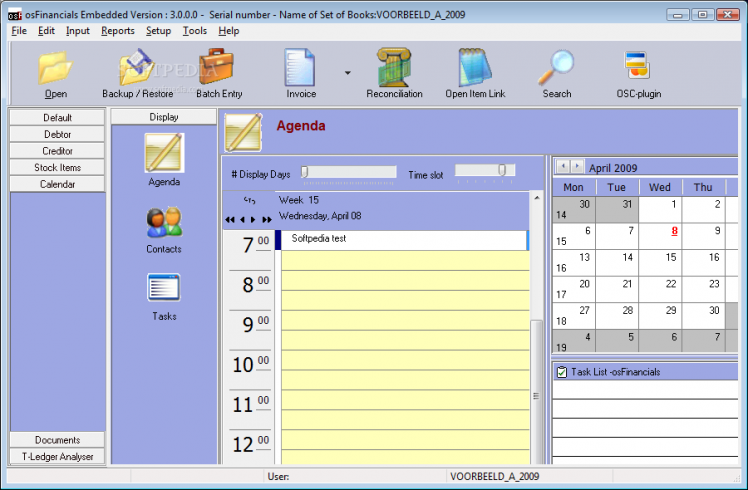Image resolution: width=748 pixels, height=490 pixels.
Task: Click the April 2009 month title
Action: click(x=613, y=168)
